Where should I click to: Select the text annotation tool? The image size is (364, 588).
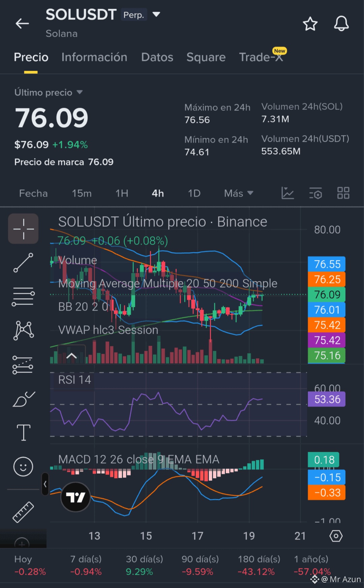click(x=23, y=433)
